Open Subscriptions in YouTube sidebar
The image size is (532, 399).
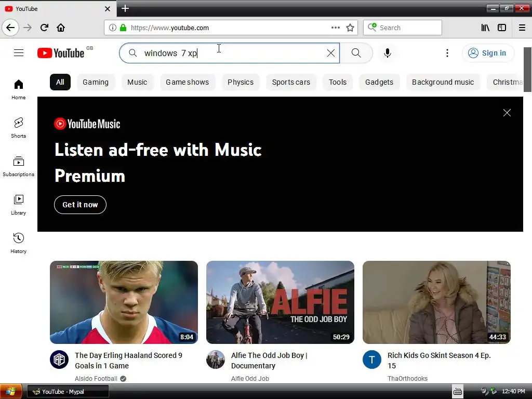click(x=18, y=166)
